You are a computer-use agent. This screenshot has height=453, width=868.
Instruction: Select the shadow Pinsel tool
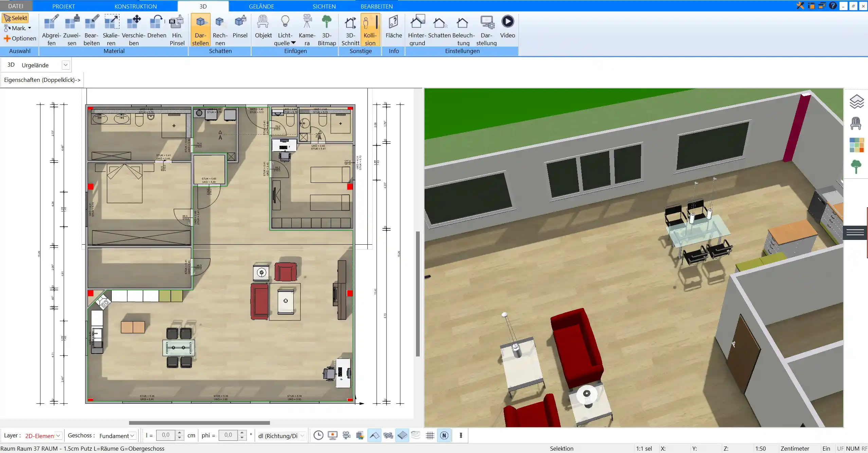(x=240, y=27)
